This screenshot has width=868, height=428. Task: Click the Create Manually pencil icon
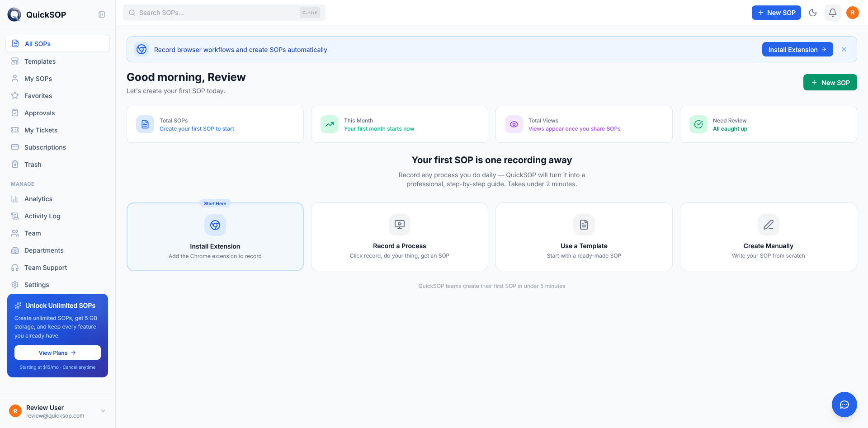(769, 225)
